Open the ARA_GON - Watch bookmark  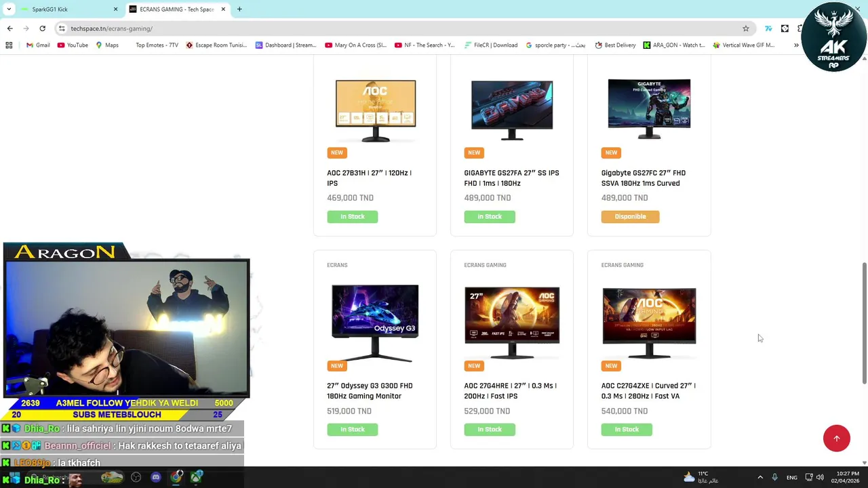point(674,45)
